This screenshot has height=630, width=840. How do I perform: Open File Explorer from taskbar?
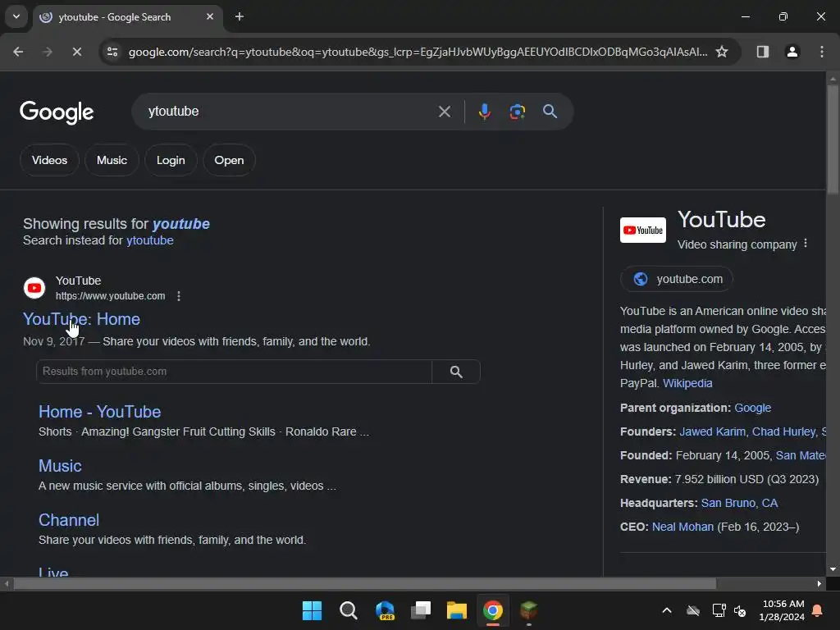(x=457, y=610)
